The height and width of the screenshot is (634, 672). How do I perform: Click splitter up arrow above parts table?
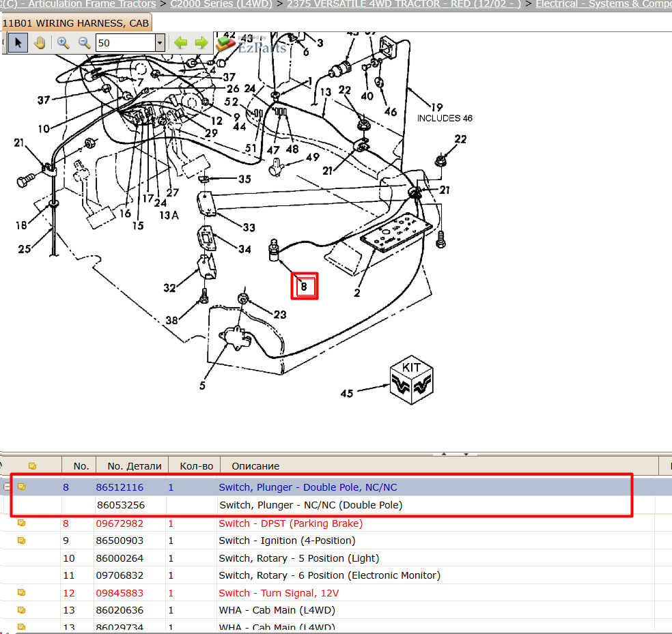(444, 454)
